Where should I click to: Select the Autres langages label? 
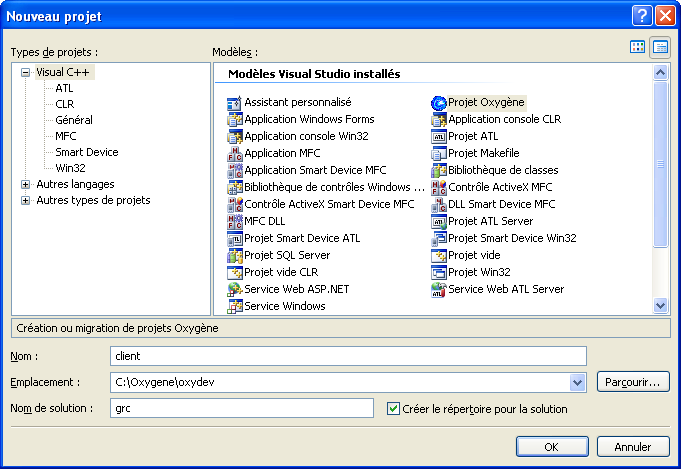click(76, 185)
